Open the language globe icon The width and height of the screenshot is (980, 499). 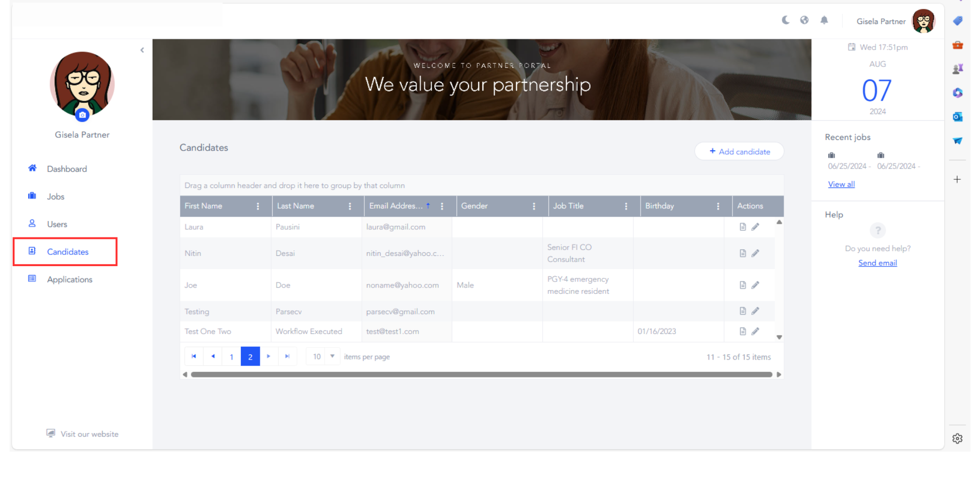(804, 20)
